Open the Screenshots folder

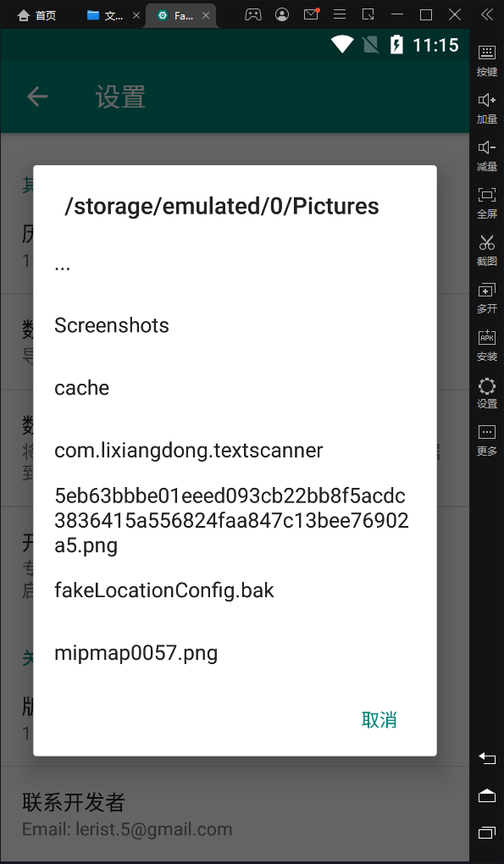(x=235, y=325)
